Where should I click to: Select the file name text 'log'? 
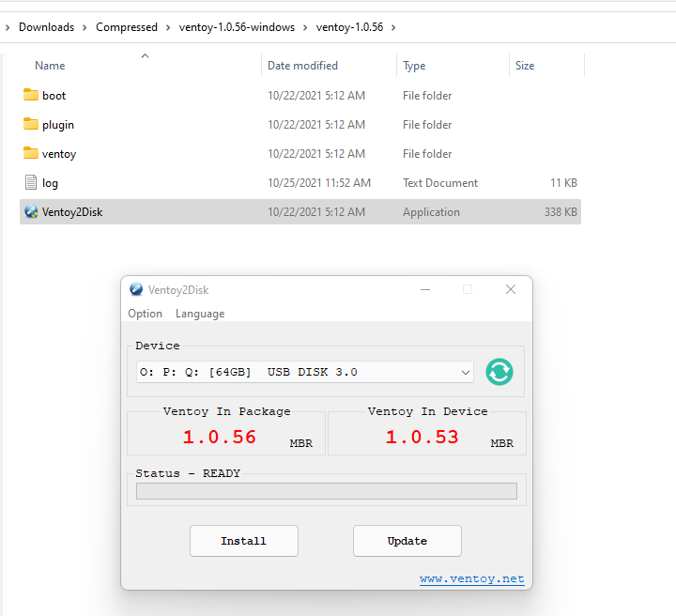(x=50, y=183)
